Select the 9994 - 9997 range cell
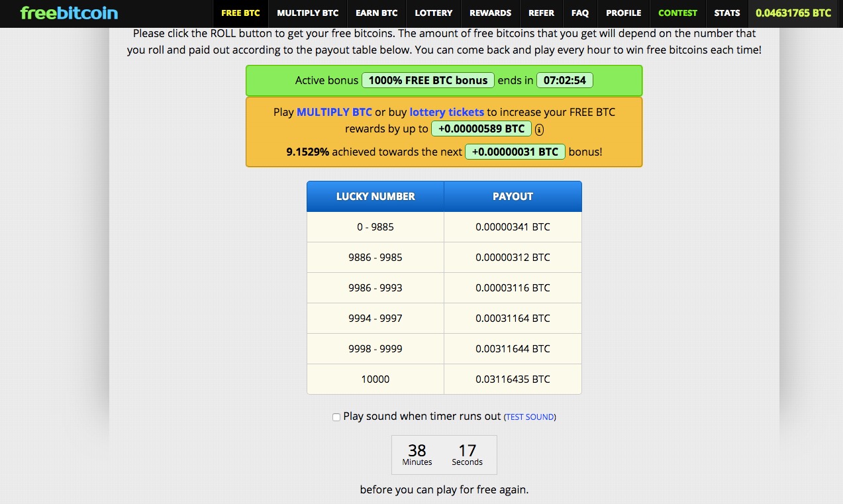Screen dimensions: 843x504 tap(375, 319)
